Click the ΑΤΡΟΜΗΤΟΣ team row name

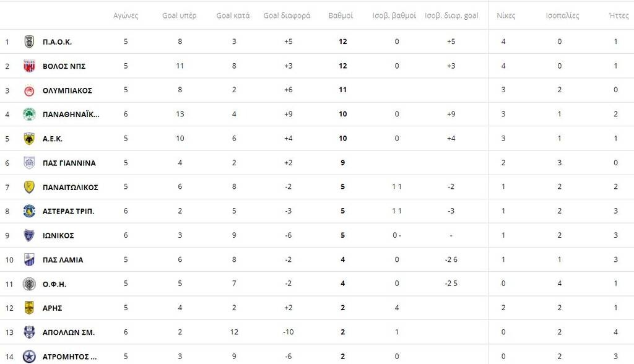coord(69,357)
